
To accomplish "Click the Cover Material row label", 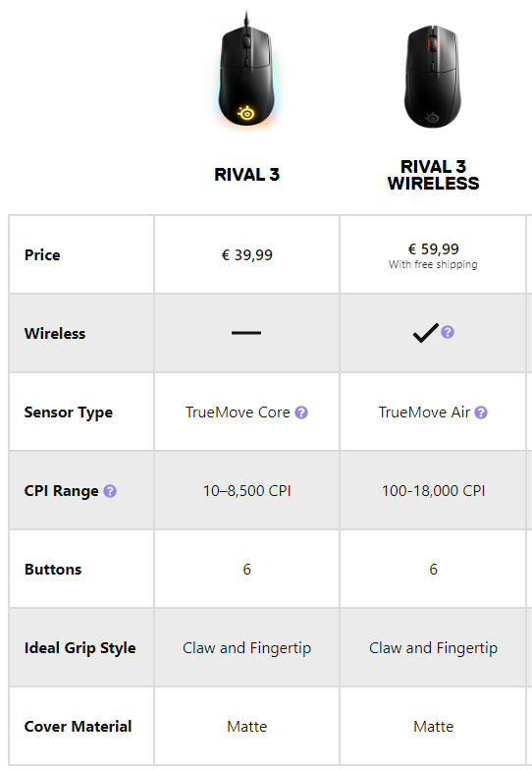I will coord(79,727).
